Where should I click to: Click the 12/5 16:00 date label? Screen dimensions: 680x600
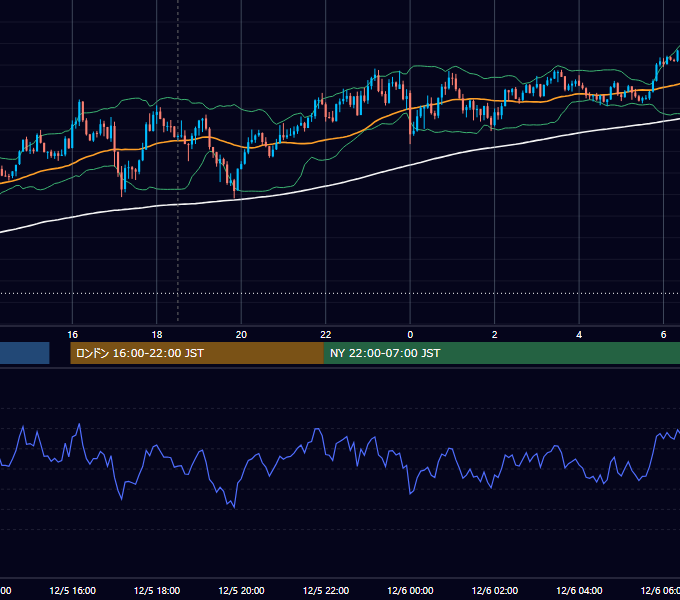[x=72, y=590]
